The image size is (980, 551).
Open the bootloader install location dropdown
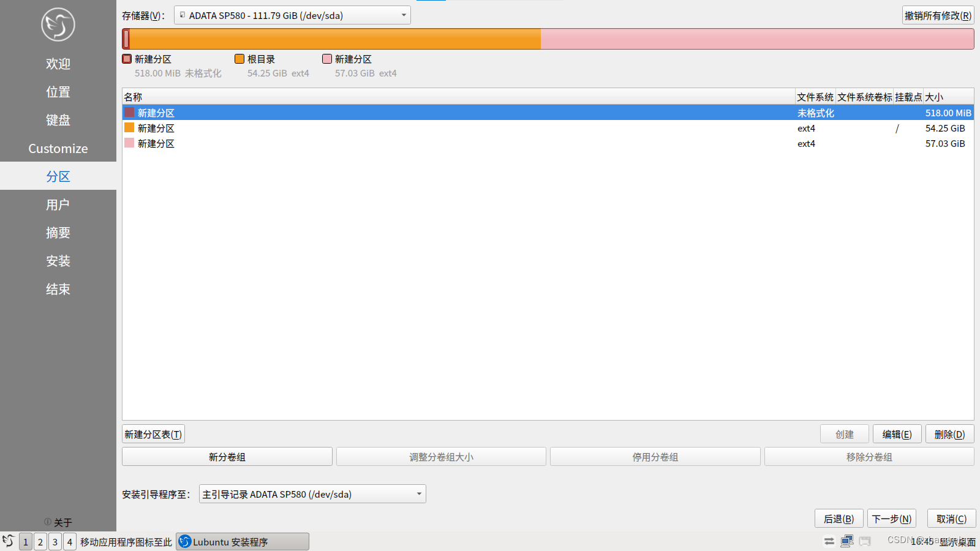tap(312, 494)
